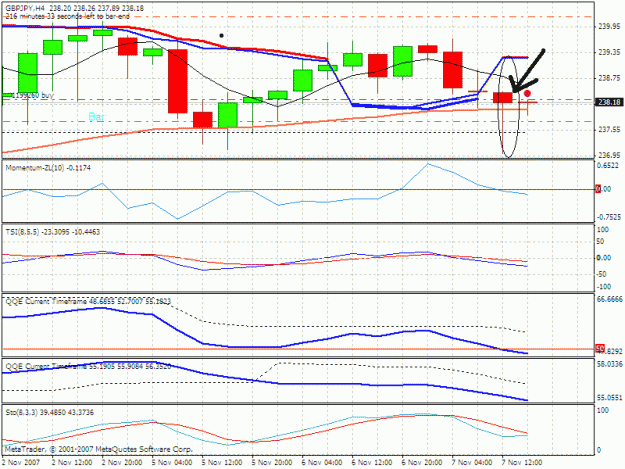The height and width of the screenshot is (469, 625).
Task: Click the 238.75 price scale value
Action: [609, 78]
